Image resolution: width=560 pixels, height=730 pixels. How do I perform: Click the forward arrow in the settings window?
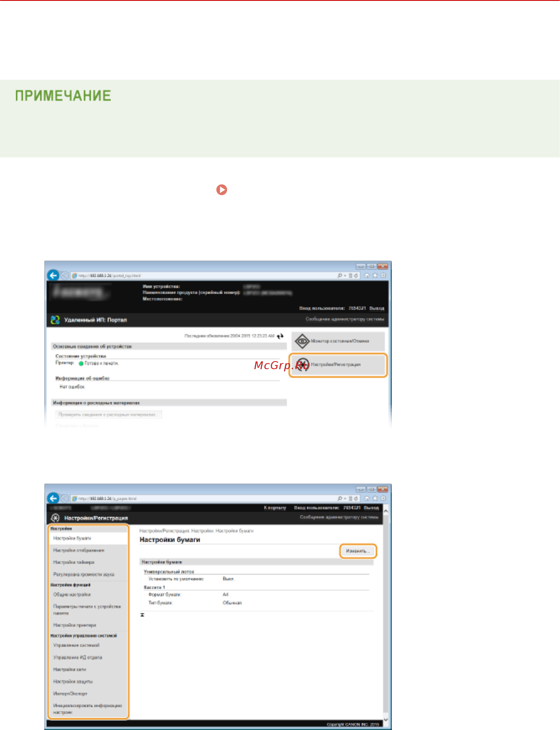[65, 498]
